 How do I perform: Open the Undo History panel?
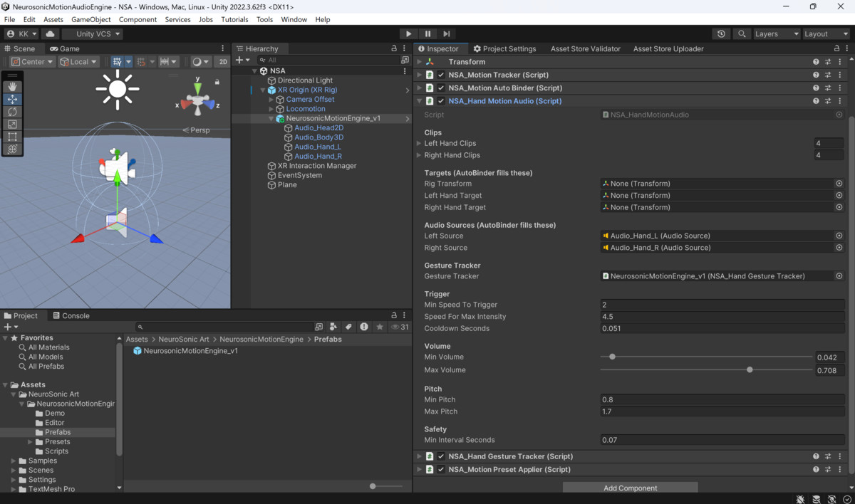coord(720,33)
